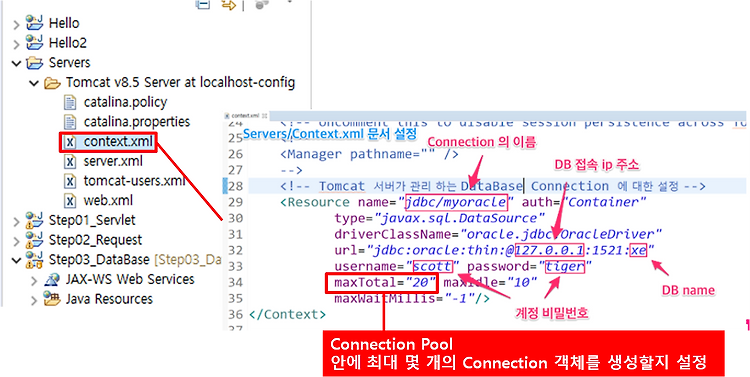Open web.xml file

click(x=108, y=201)
